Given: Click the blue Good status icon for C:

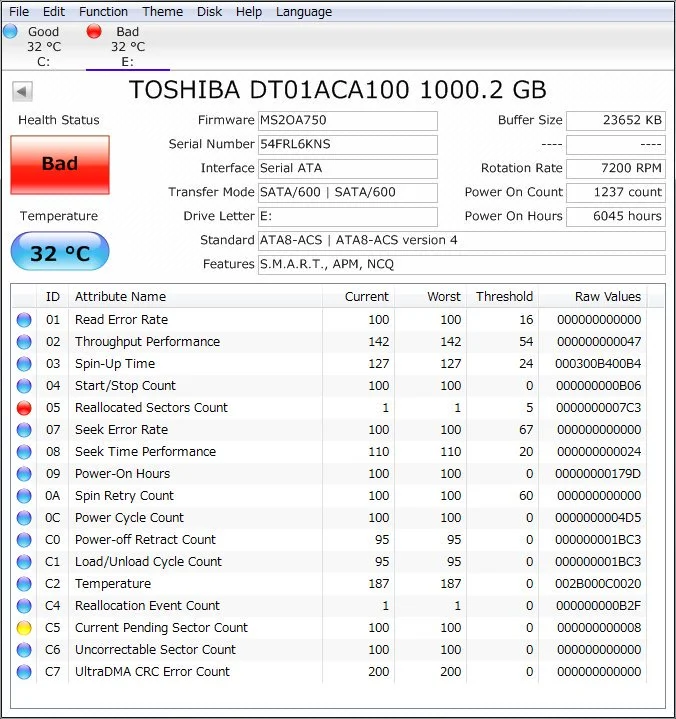Looking at the screenshot, I should [x=10, y=31].
